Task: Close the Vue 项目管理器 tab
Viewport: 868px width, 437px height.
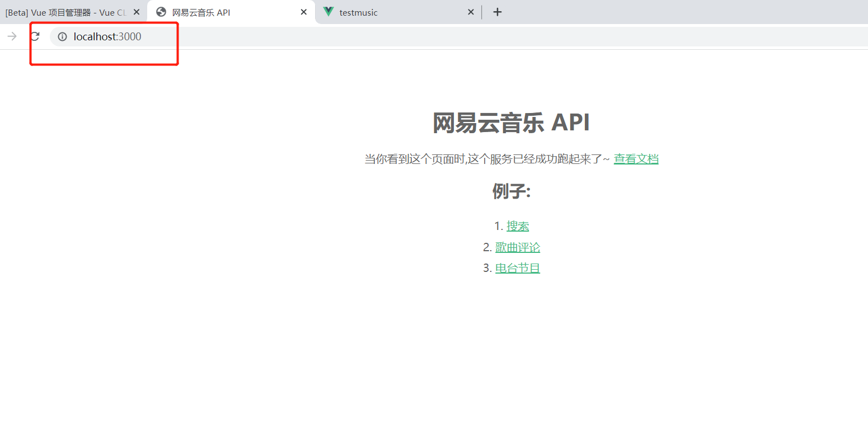Action: point(137,12)
